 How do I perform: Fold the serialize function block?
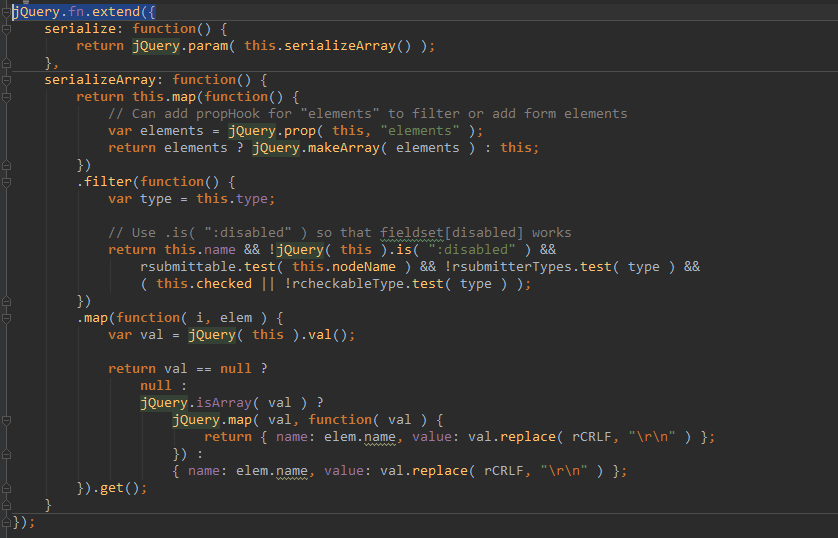pyautogui.click(x=6, y=29)
